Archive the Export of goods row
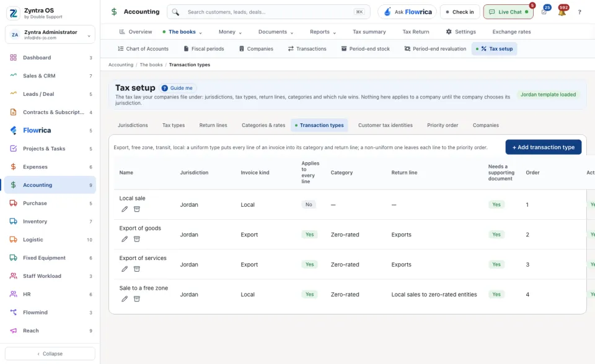Screen dimensions: 595x364 (x=137, y=239)
